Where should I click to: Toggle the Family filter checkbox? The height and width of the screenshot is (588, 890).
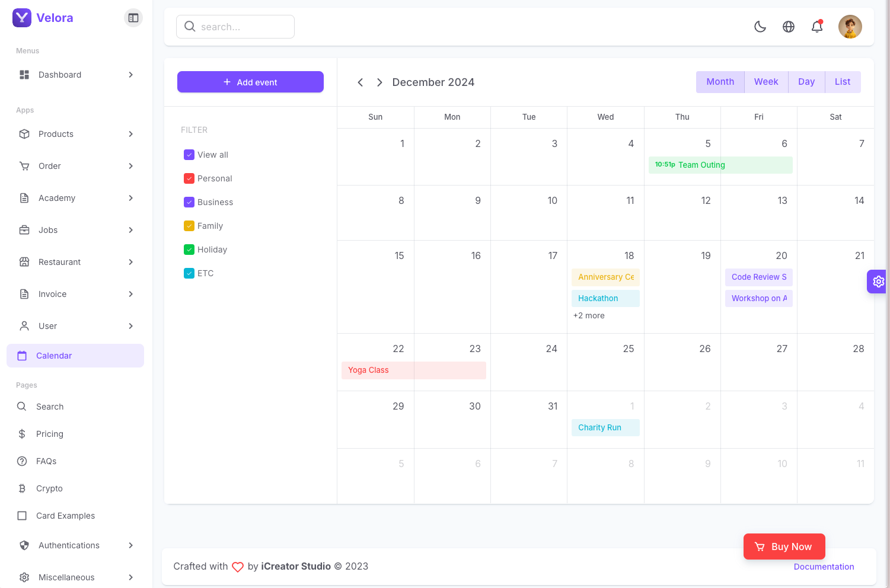tap(189, 226)
